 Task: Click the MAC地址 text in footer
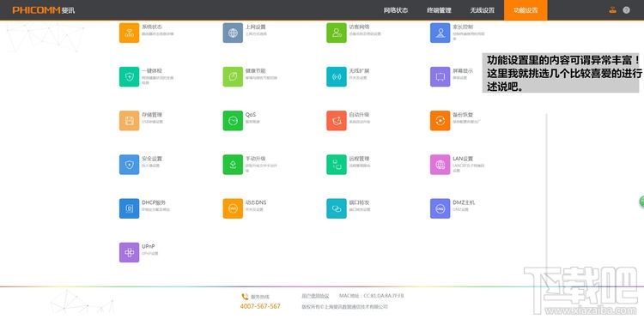coord(372,296)
